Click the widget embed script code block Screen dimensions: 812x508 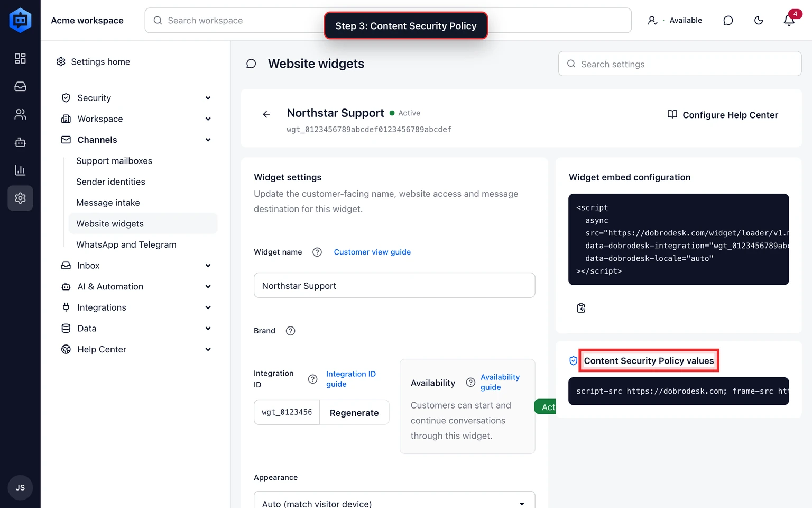[x=679, y=239]
